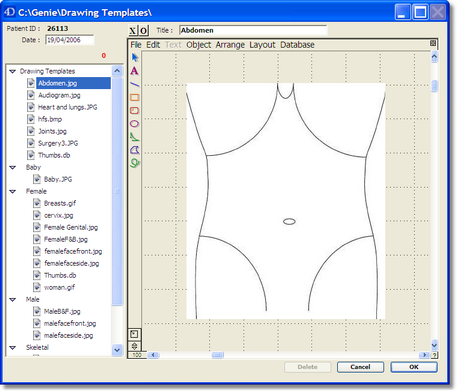457x392 pixels.
Task: Select the freehand spiral tool
Action: (134, 163)
